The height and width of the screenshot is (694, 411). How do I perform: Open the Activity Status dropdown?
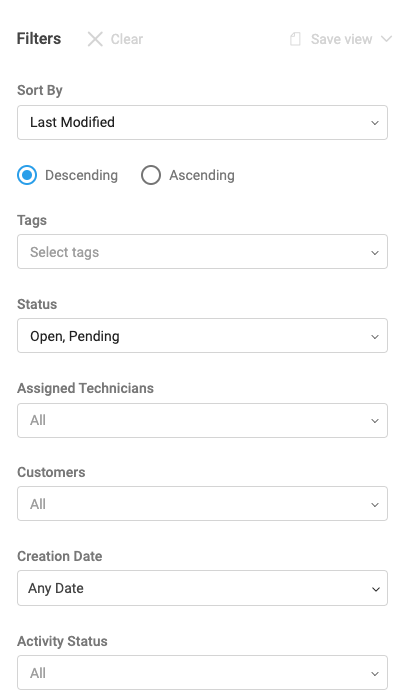[202, 673]
